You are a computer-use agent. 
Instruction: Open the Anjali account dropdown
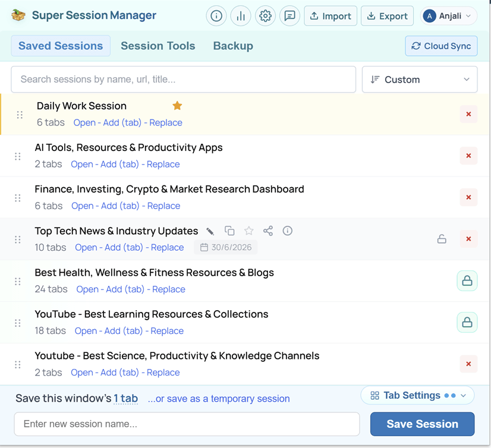coord(448,16)
